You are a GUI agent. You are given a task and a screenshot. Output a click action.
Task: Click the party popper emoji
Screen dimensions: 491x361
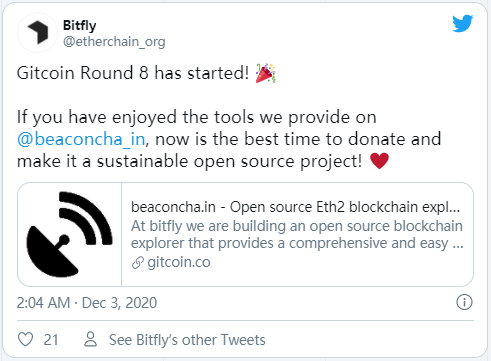point(265,73)
